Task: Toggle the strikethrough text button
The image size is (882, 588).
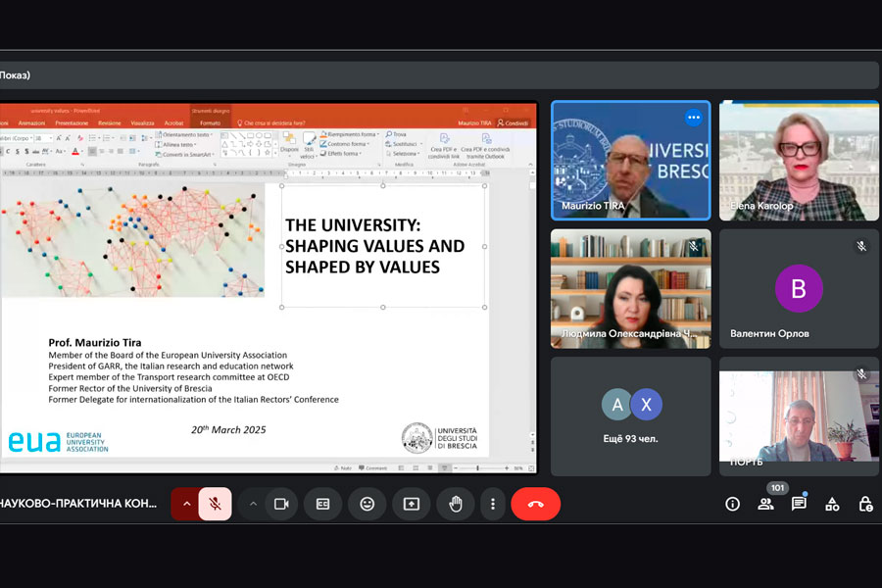Action: coord(36,152)
